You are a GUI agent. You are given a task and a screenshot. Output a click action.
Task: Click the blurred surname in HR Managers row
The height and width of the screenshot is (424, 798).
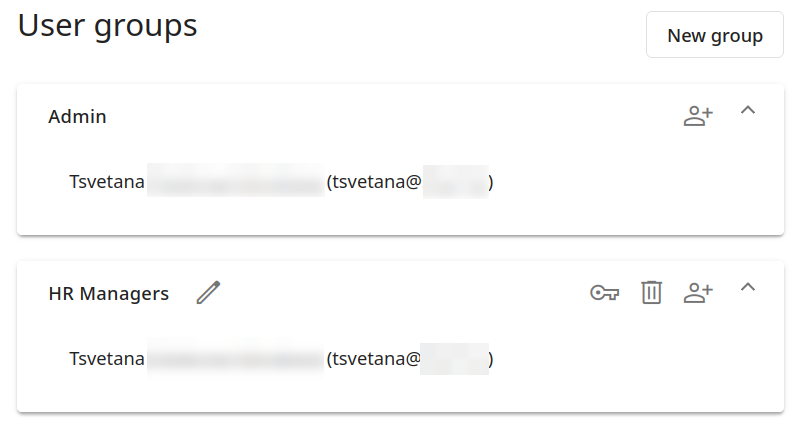point(235,359)
